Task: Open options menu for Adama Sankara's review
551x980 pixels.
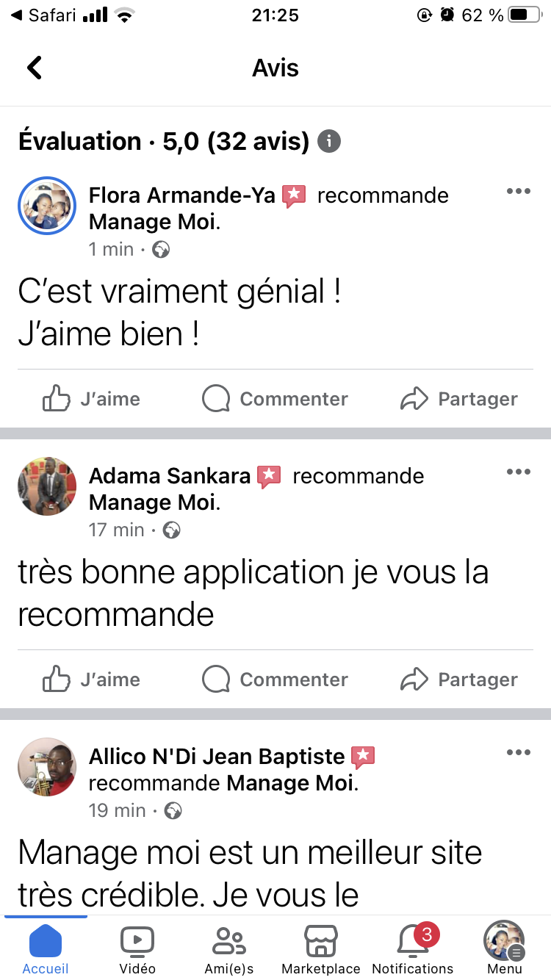Action: 518,472
